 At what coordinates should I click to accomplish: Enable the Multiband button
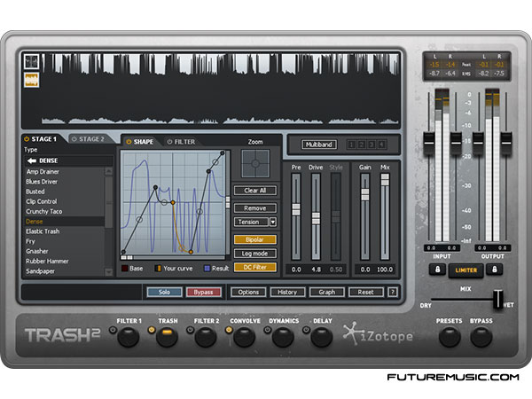pos(319,145)
